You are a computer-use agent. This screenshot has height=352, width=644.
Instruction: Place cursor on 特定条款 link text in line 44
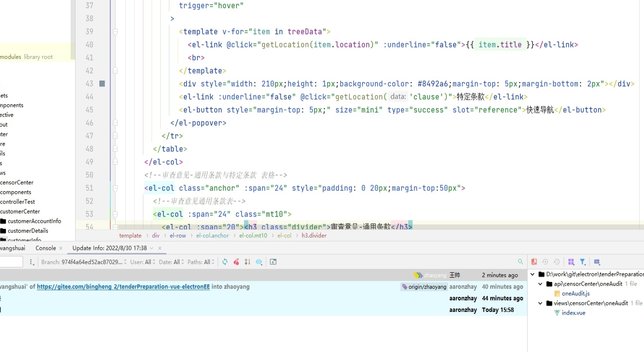pos(470,97)
